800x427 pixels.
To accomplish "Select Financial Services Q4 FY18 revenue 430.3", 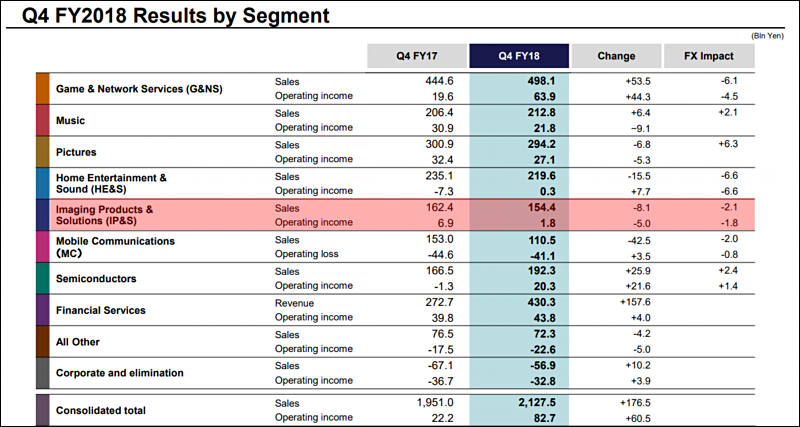I will click(540, 303).
